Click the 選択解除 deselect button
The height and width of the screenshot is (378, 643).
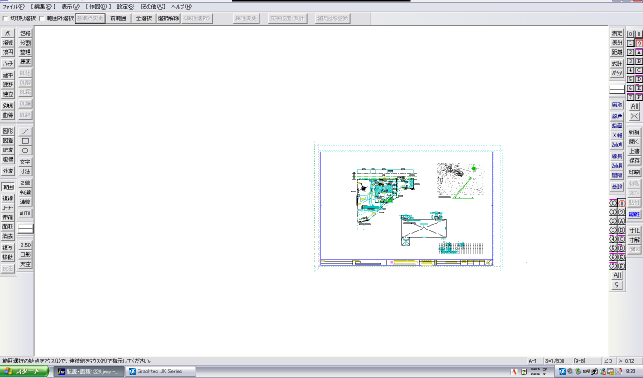tap(169, 18)
